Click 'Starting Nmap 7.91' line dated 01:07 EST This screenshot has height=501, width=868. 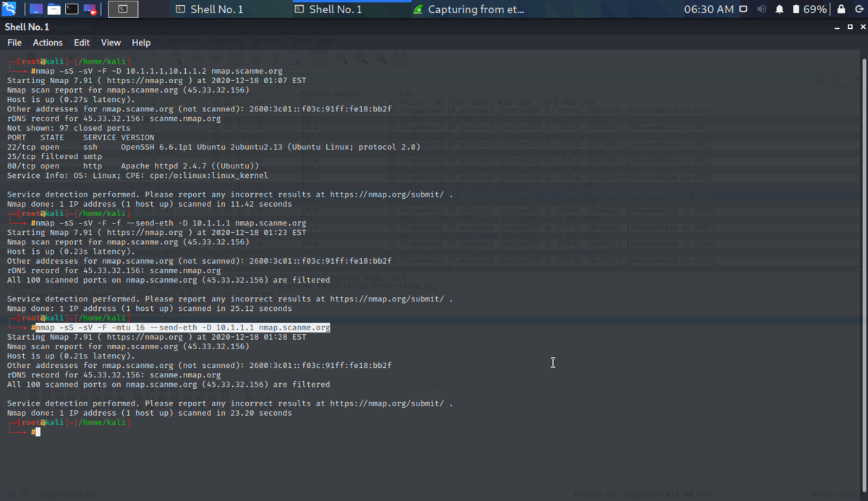tap(156, 81)
